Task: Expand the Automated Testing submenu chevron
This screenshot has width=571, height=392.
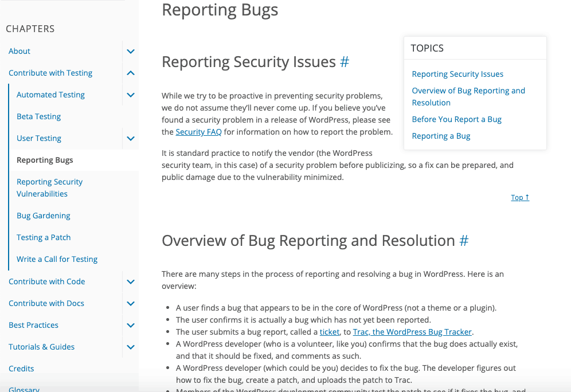Action: pos(131,95)
